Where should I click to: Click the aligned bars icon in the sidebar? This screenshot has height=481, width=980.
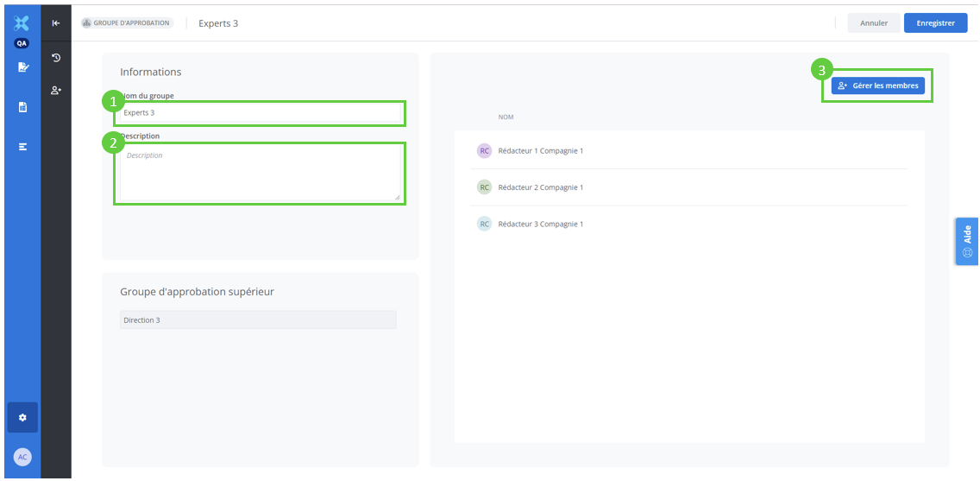point(23,147)
